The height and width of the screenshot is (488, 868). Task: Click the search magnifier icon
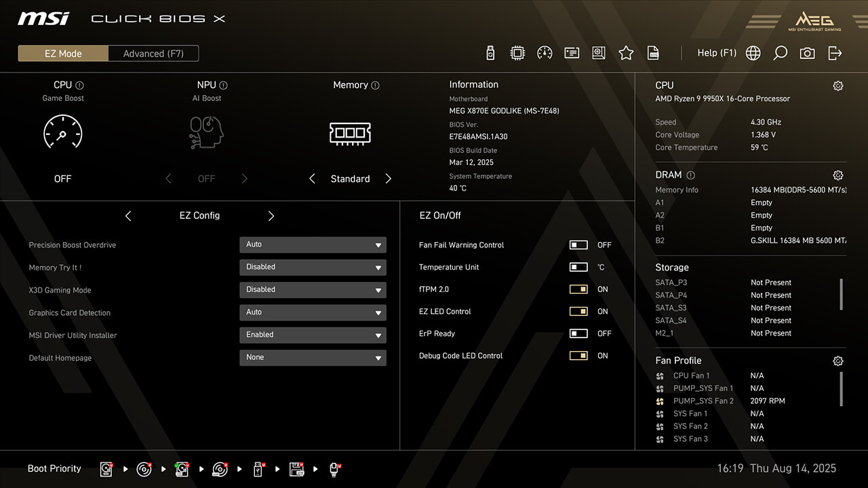pyautogui.click(x=780, y=53)
